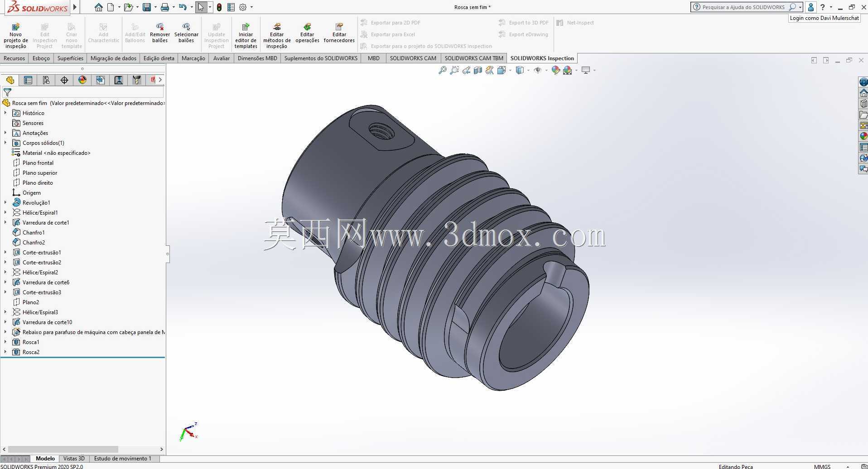Select Plano frontal in tree
Viewport: 868px width, 469px height.
(38, 163)
